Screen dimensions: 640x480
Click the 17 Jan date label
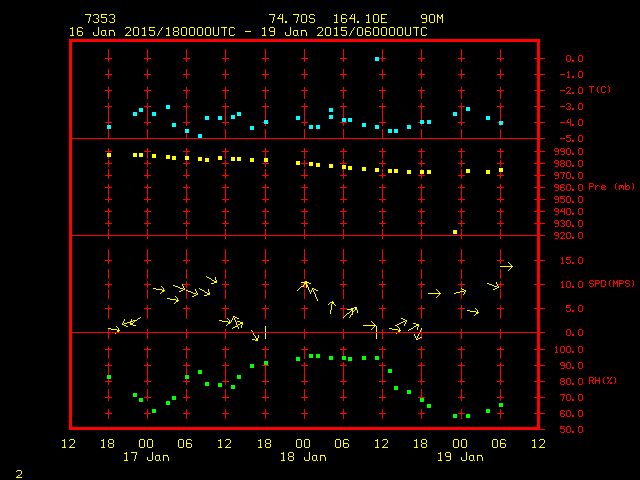[x=145, y=456]
